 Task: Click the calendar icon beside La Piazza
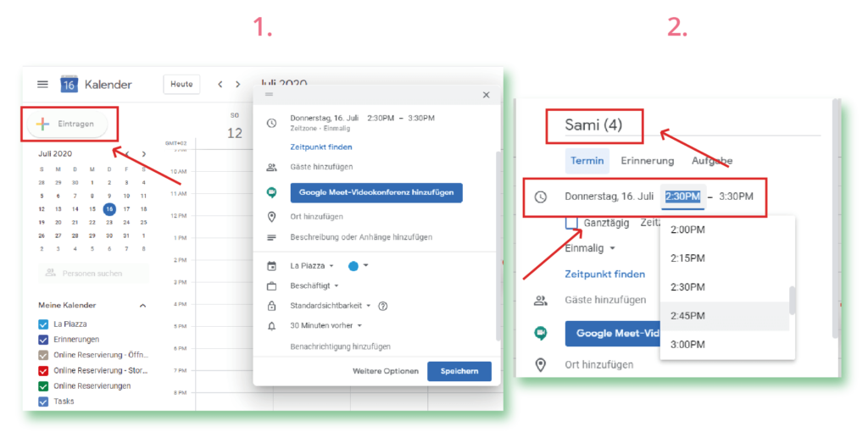(271, 266)
